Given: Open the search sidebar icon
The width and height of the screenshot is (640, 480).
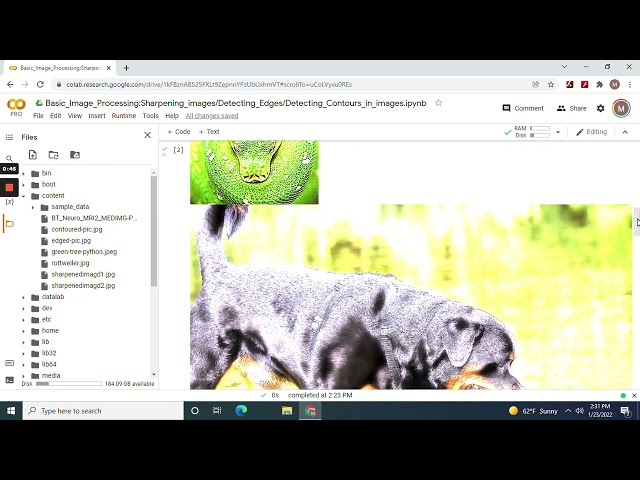Looking at the screenshot, I should [9, 158].
